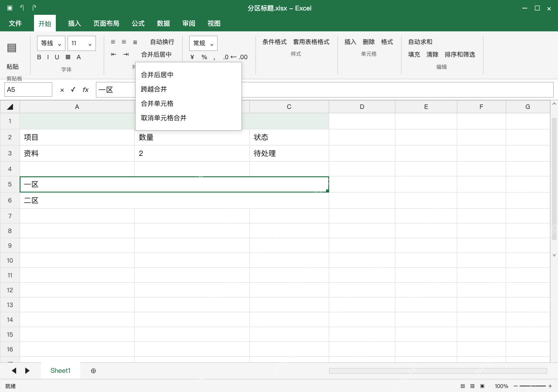Toggle underline formatting (U)
The width and height of the screenshot is (558, 392).
pos(57,57)
